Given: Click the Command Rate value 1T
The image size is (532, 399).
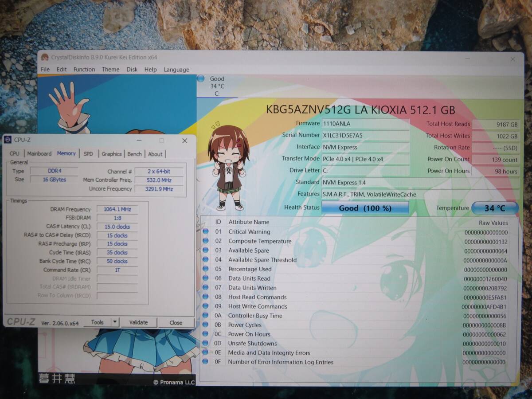Looking at the screenshot, I should [117, 270].
